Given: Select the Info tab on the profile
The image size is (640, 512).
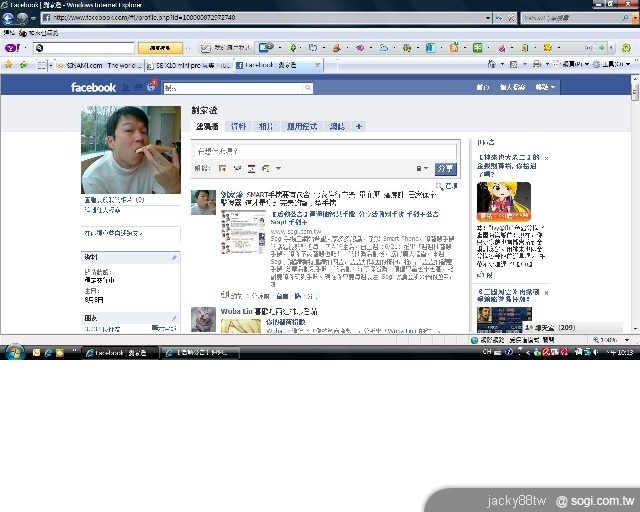Looking at the screenshot, I should [x=238, y=127].
